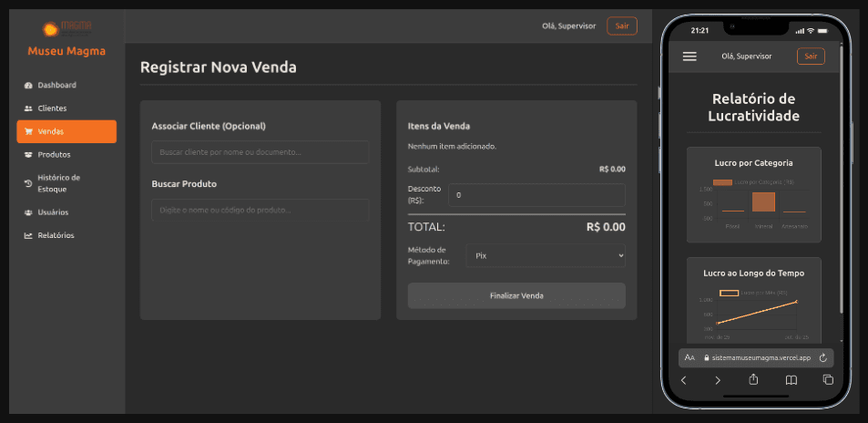868x423 pixels.
Task: Click the Dashboard gauge icon in sidebar
Action: [28, 86]
